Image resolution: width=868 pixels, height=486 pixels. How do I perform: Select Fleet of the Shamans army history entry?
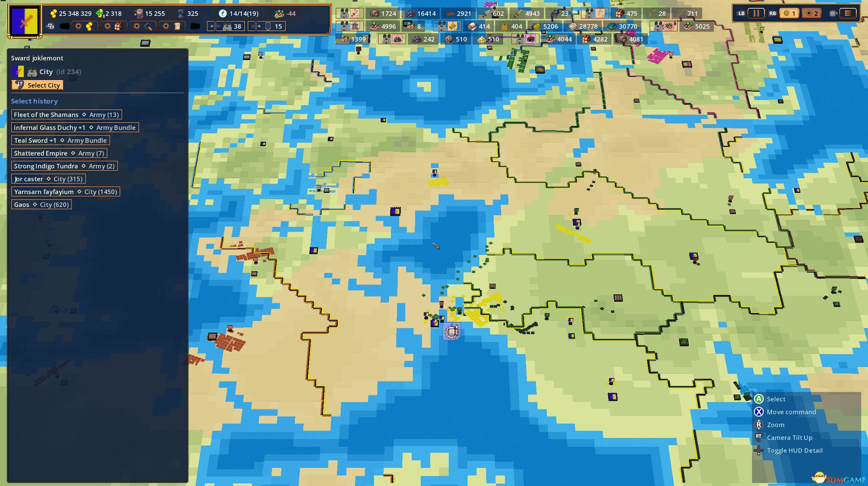pos(66,115)
